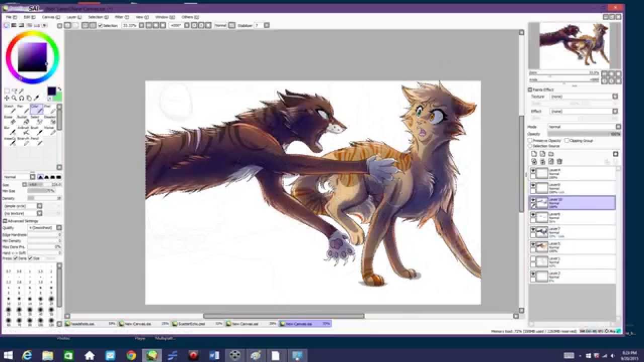
Task: Click the canvas horizontal scrollbar
Action: tap(284, 316)
